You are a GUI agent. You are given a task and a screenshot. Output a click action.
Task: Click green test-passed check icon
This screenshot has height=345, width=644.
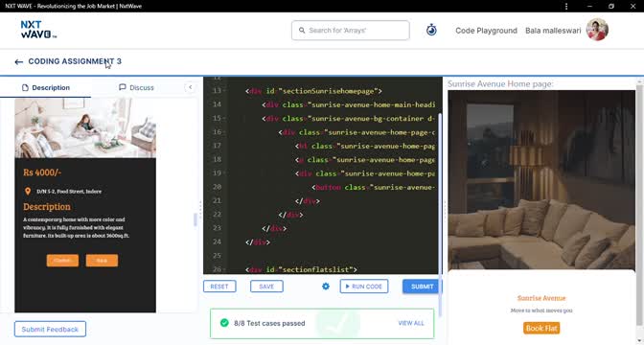[224, 323]
